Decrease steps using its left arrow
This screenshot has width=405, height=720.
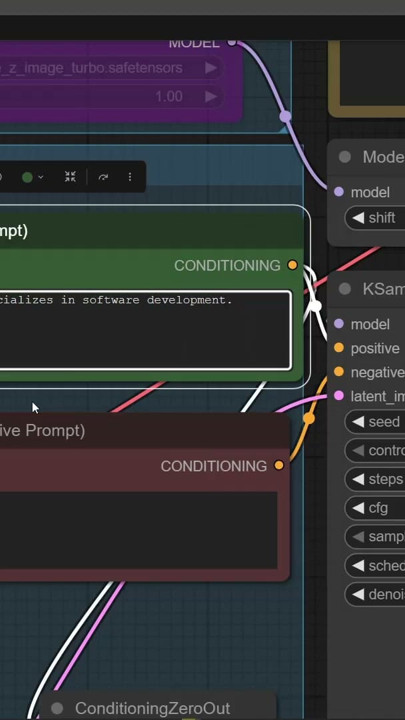coord(358,479)
